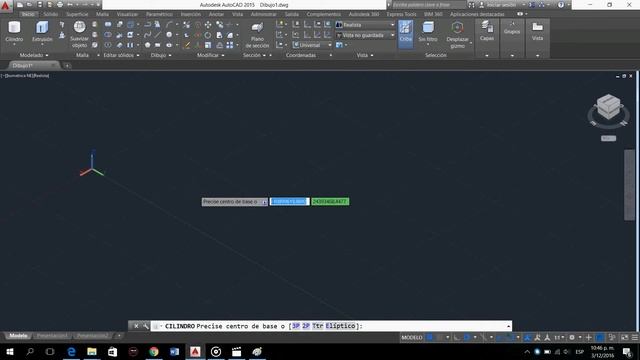Toggle grid display in status bar
Screen dimensions: 640x360
[x=430, y=338]
